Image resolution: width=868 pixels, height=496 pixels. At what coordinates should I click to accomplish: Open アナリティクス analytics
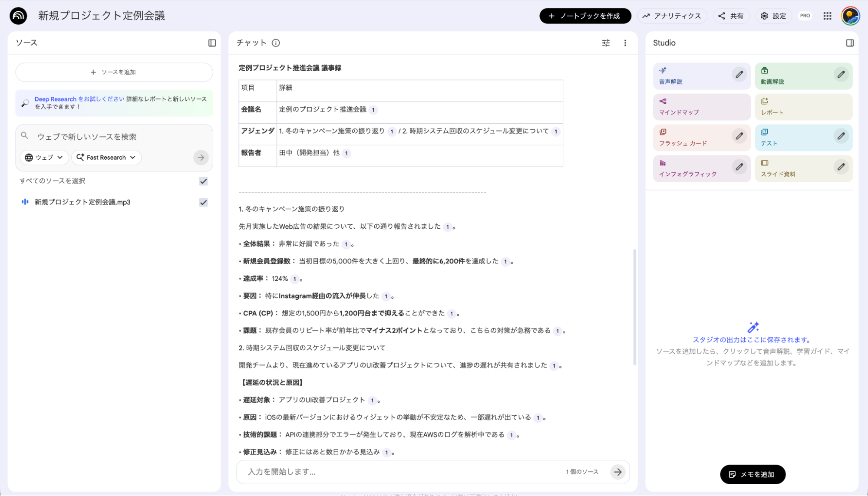click(x=672, y=16)
